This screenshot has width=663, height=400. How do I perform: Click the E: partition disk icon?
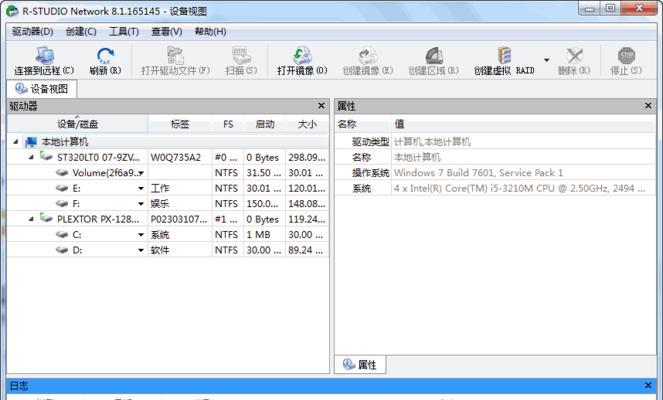[x=62, y=188]
